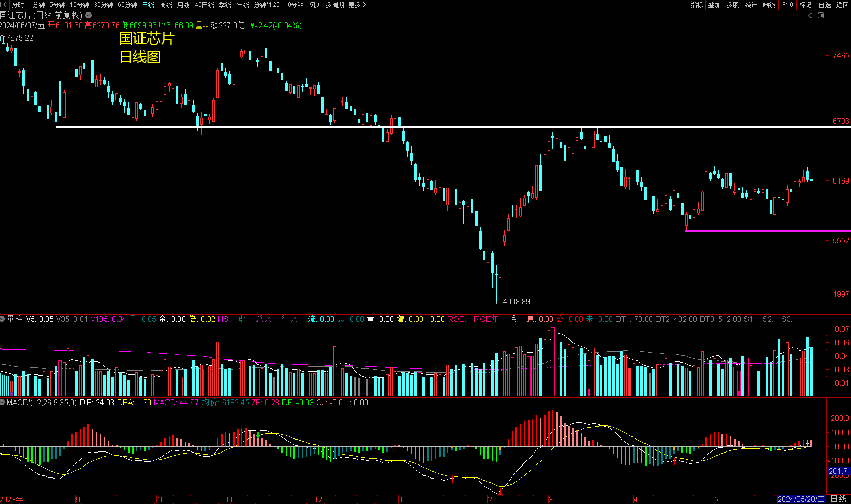The width and height of the screenshot is (851, 504).
Task: Toggle the left sidebar panel icon
Action: click(x=4, y=5)
